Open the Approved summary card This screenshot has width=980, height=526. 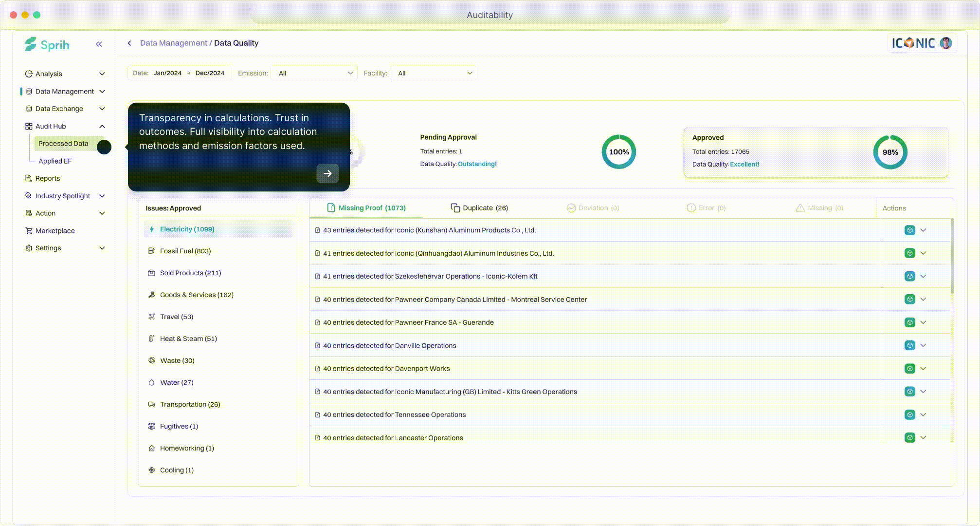[x=816, y=152]
